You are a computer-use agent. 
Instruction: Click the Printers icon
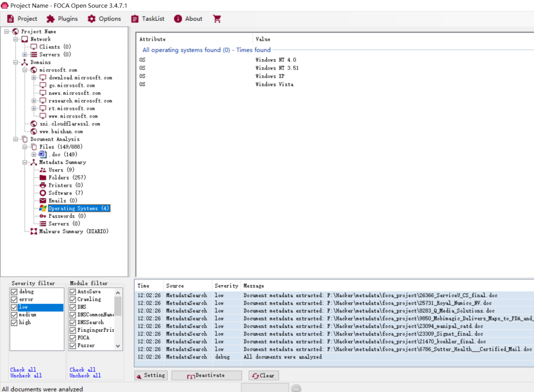43,185
